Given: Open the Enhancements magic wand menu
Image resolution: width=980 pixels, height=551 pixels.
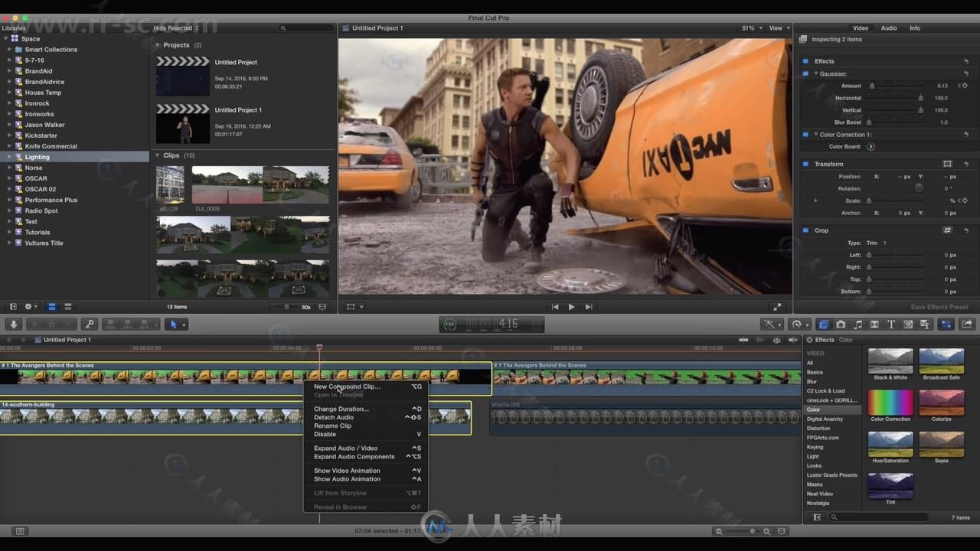Looking at the screenshot, I should click(x=773, y=324).
